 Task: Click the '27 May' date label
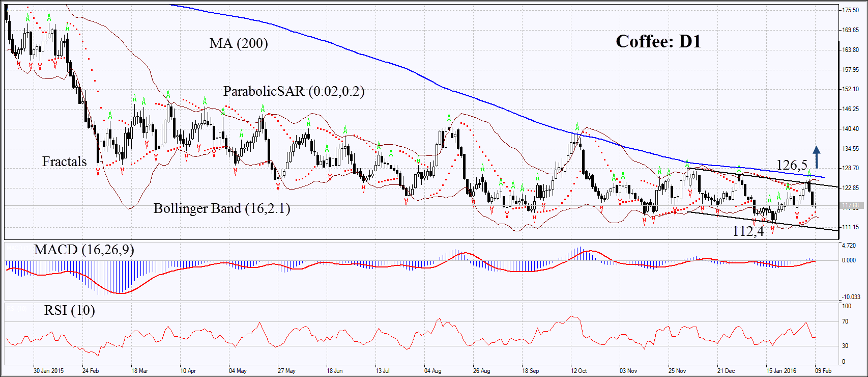pos(286,371)
